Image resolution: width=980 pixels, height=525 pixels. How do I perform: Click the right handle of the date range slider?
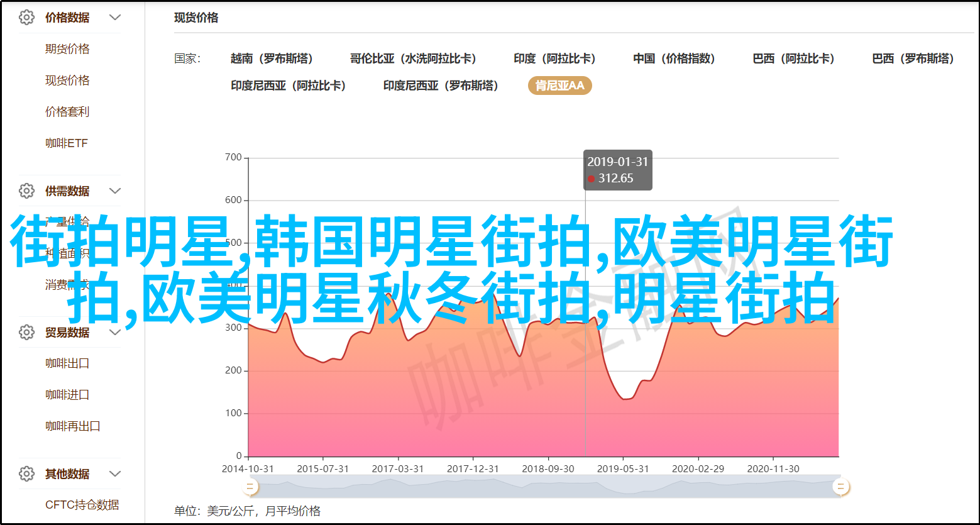click(x=840, y=486)
